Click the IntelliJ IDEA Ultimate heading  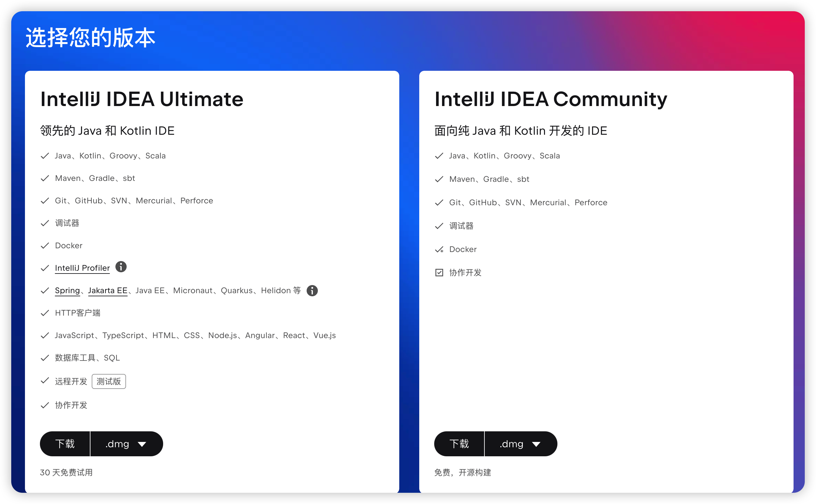point(142,99)
